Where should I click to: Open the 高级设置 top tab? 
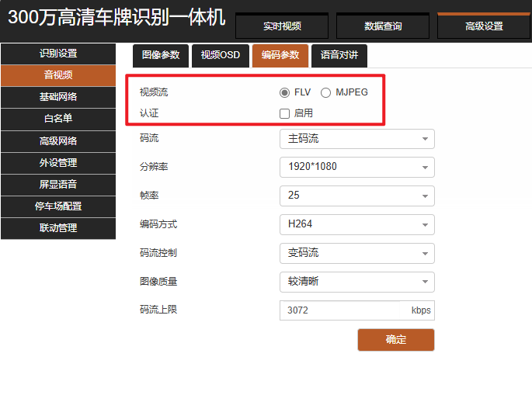tap(484, 26)
